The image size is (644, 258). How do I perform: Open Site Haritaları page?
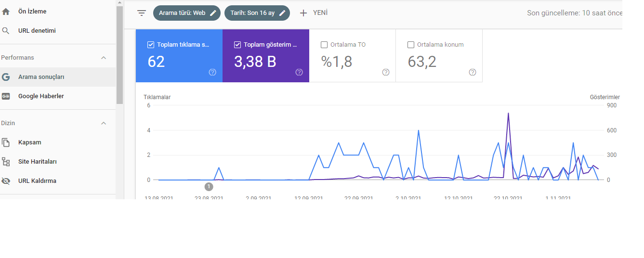tap(58, 162)
